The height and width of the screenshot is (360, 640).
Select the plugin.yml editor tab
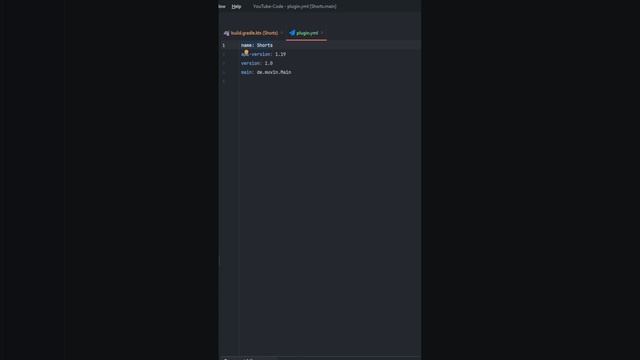pyautogui.click(x=307, y=33)
